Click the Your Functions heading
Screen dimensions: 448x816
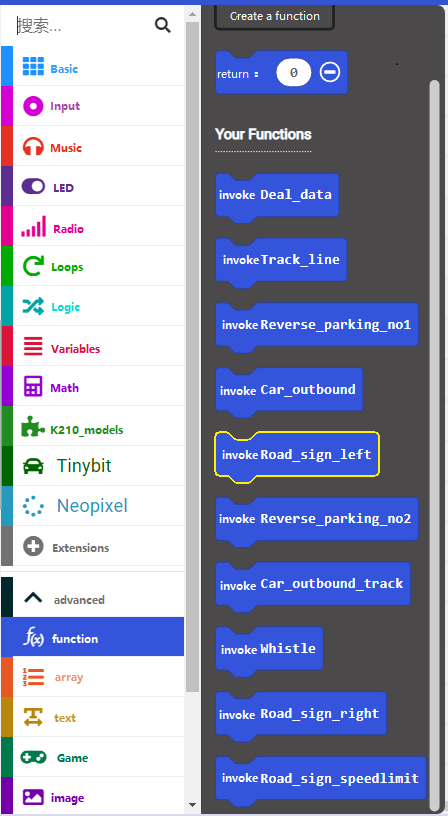pyautogui.click(x=263, y=134)
